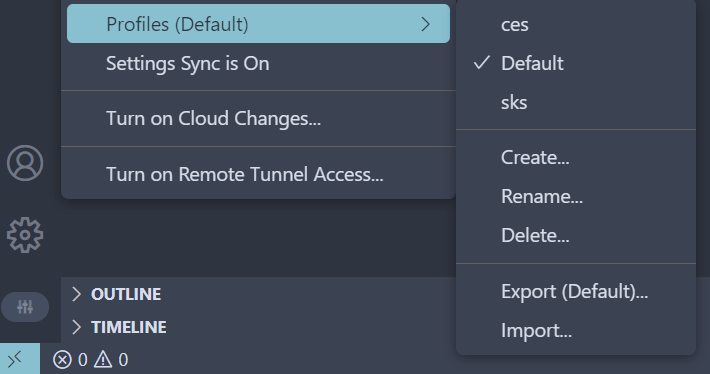
Task: Expand the OUTLINE section
Action: point(126,294)
